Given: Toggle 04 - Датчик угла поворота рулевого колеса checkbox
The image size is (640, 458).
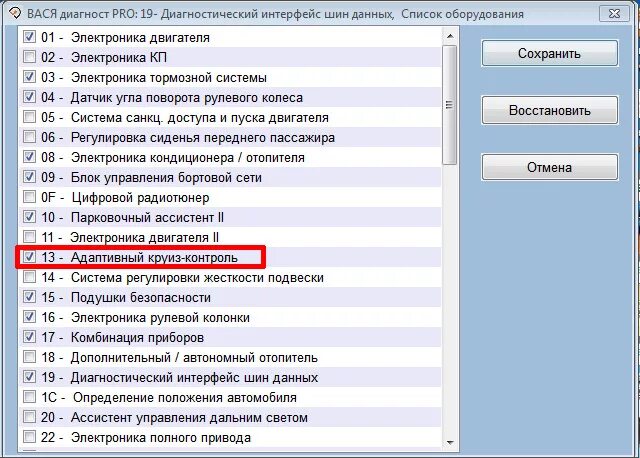Looking at the screenshot, I should pyautogui.click(x=29, y=96).
